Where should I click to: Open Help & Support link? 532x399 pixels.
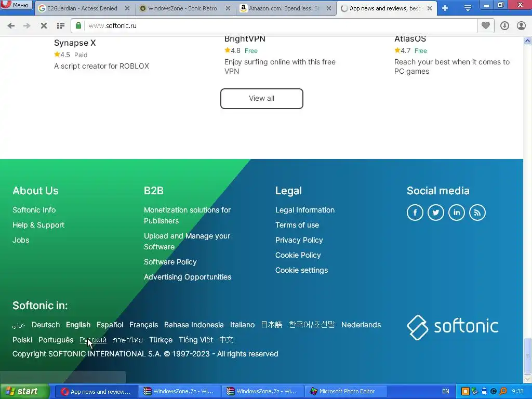38,225
